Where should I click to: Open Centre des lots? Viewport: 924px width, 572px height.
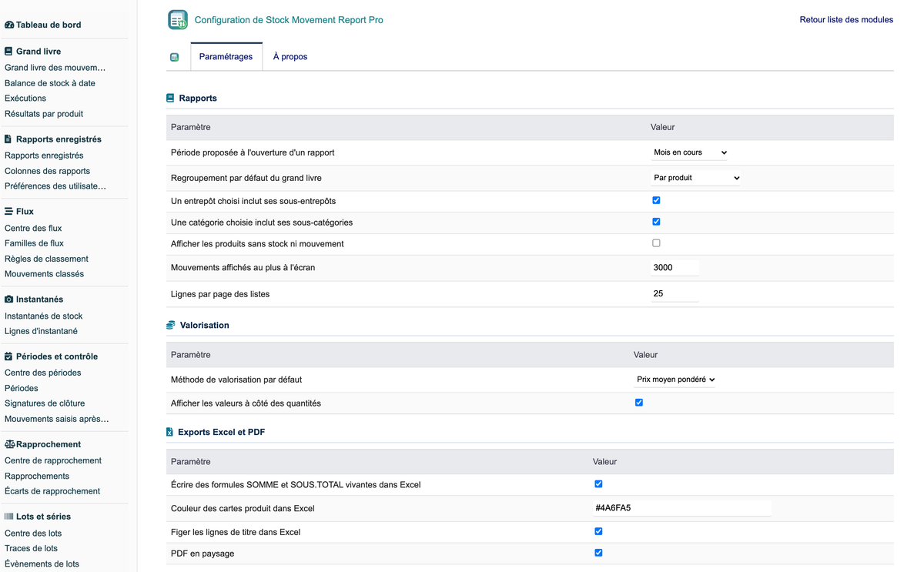coord(33,533)
